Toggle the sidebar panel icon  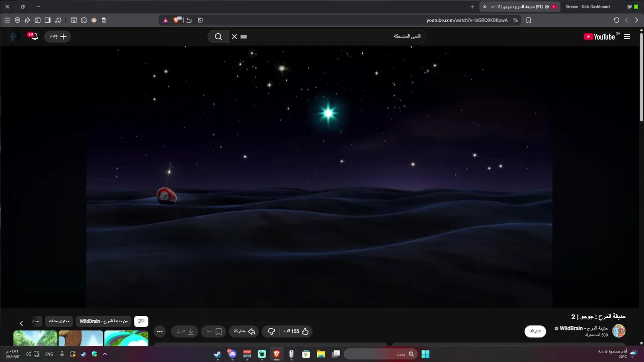(x=47, y=20)
